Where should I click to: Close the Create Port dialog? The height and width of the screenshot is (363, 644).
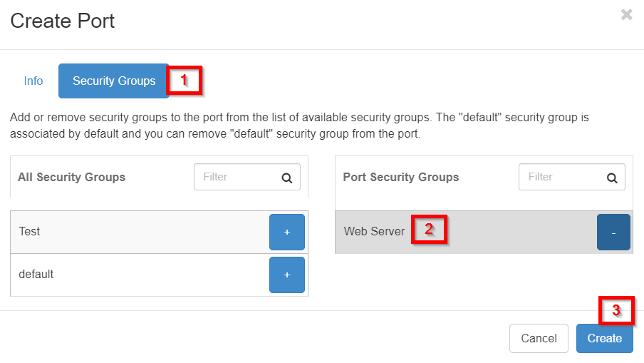[x=626, y=15]
